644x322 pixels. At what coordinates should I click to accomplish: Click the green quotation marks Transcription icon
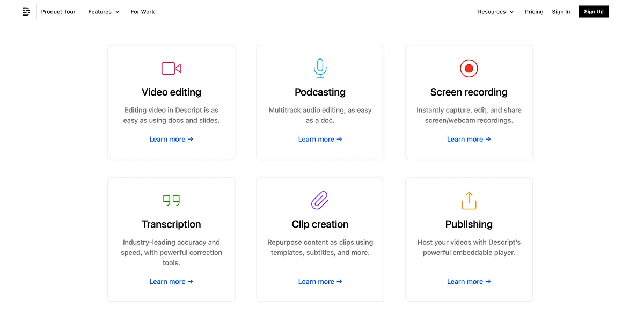171,200
